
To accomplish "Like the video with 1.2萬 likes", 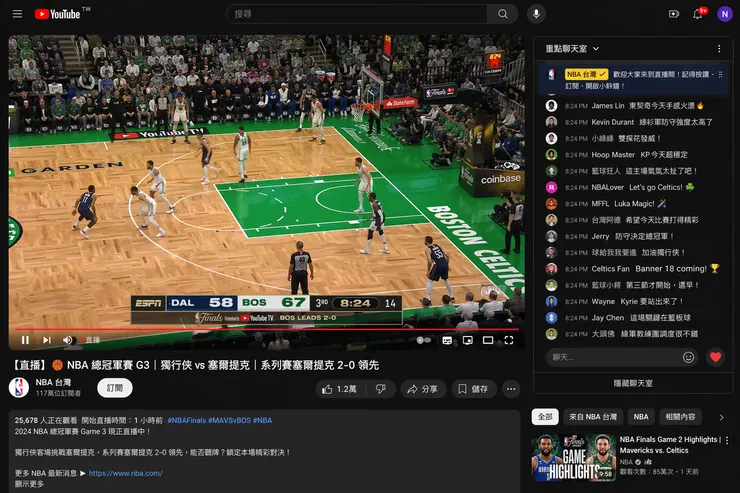I will click(x=339, y=389).
